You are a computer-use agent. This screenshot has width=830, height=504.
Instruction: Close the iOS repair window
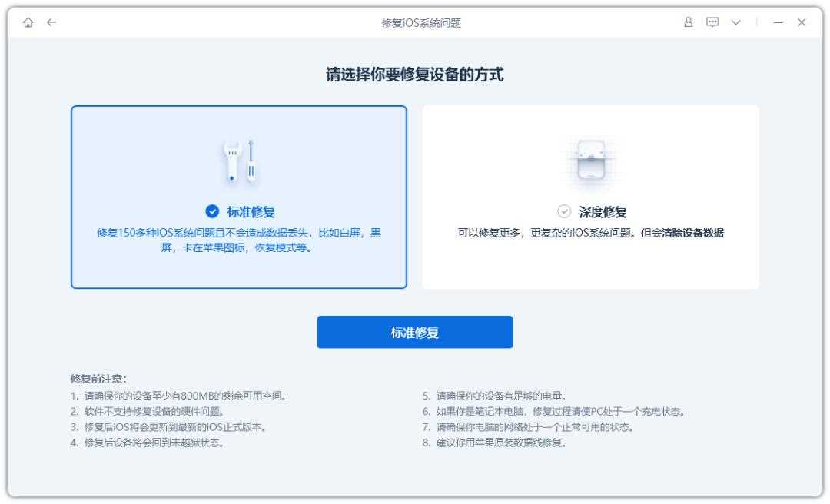(802, 23)
